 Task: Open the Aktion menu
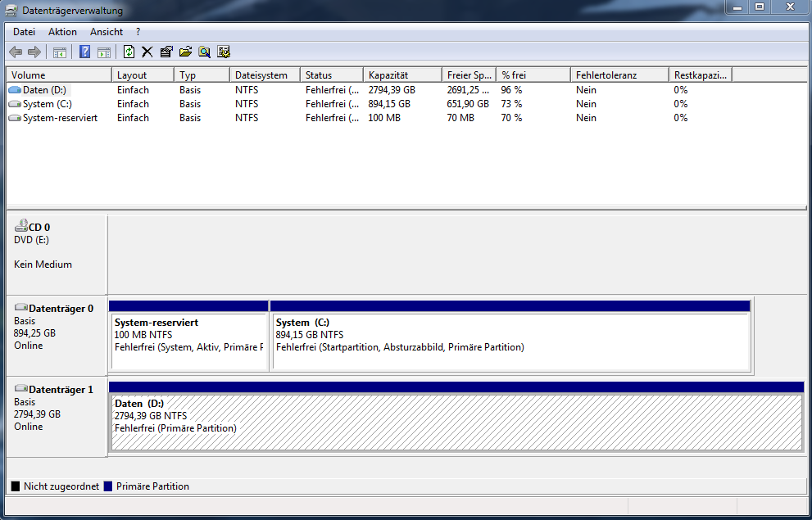click(x=62, y=32)
